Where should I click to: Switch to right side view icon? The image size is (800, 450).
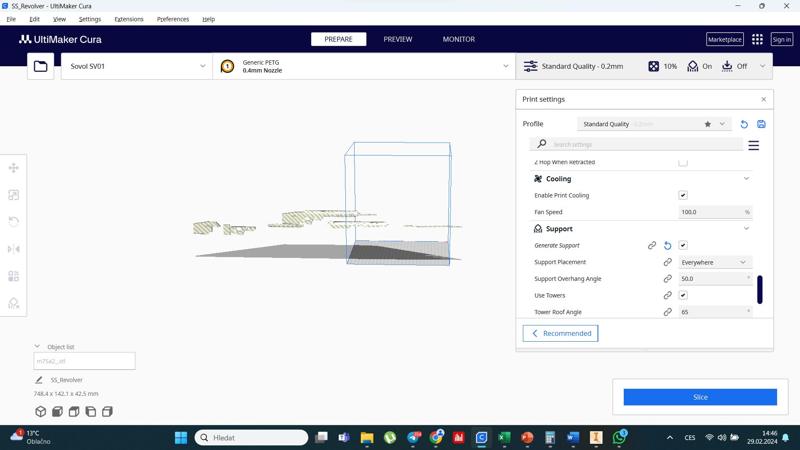107,411
